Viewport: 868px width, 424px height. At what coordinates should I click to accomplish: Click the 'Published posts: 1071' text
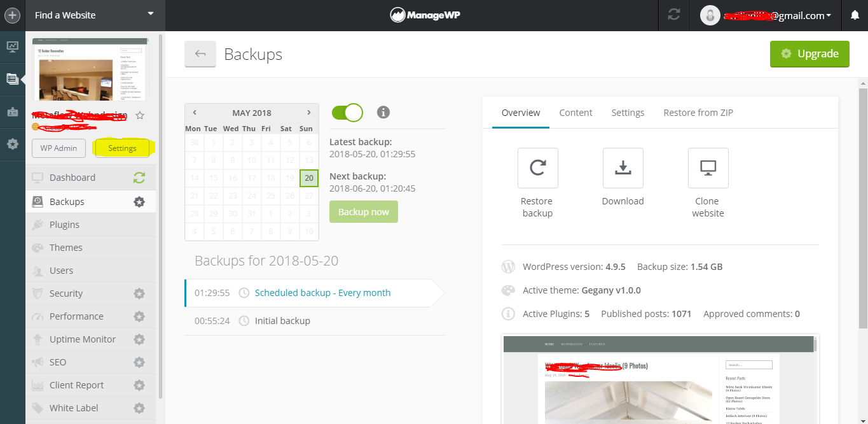coord(646,314)
